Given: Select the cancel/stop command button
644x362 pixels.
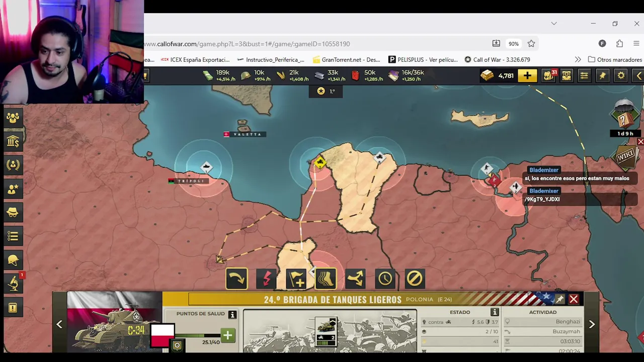Looking at the screenshot, I should pyautogui.click(x=415, y=279).
